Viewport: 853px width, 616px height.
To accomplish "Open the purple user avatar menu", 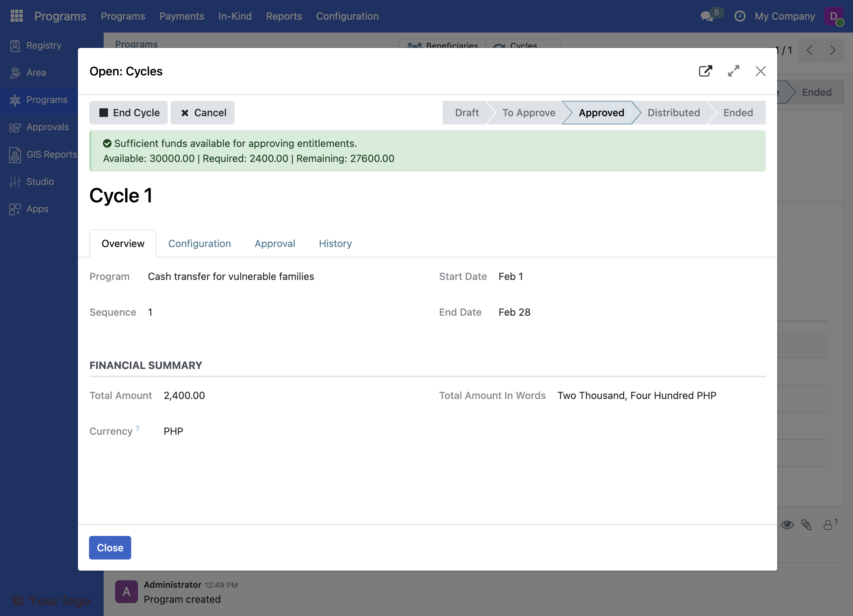I will 833,16.
